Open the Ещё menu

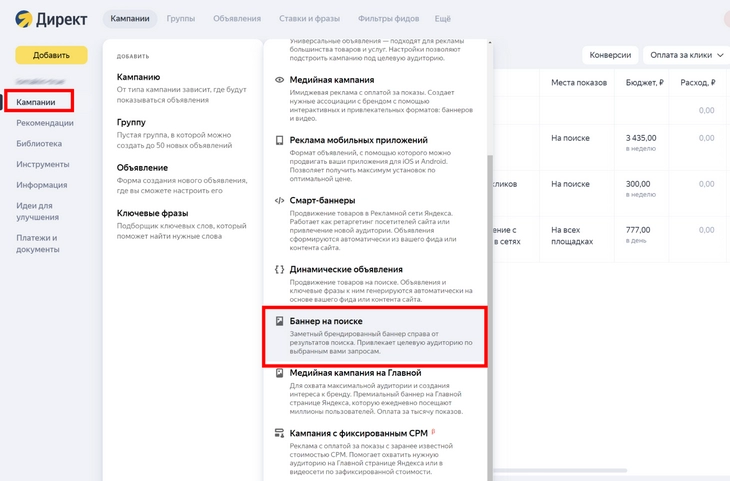443,19
